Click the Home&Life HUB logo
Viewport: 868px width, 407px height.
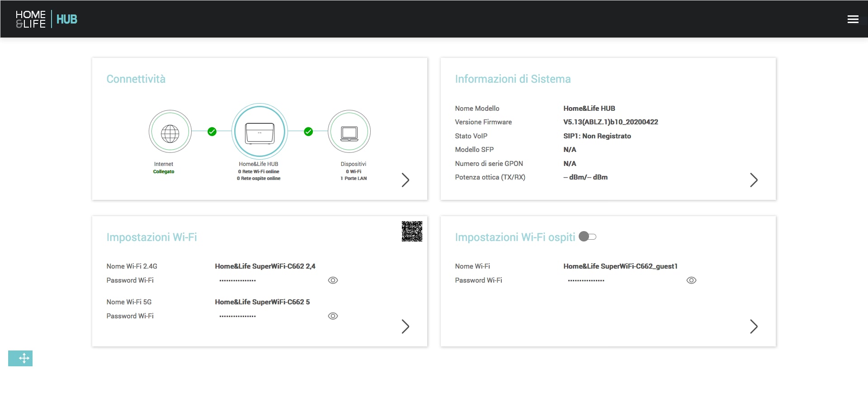[x=47, y=19]
